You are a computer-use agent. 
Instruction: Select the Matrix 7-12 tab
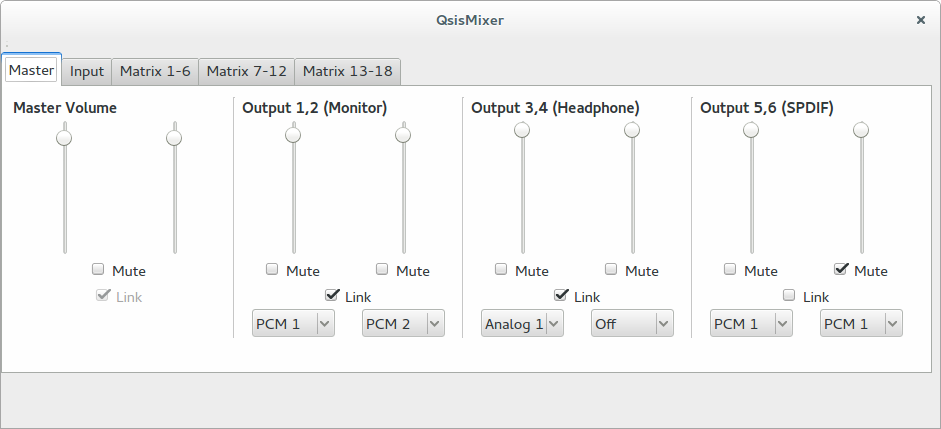pyautogui.click(x=246, y=71)
